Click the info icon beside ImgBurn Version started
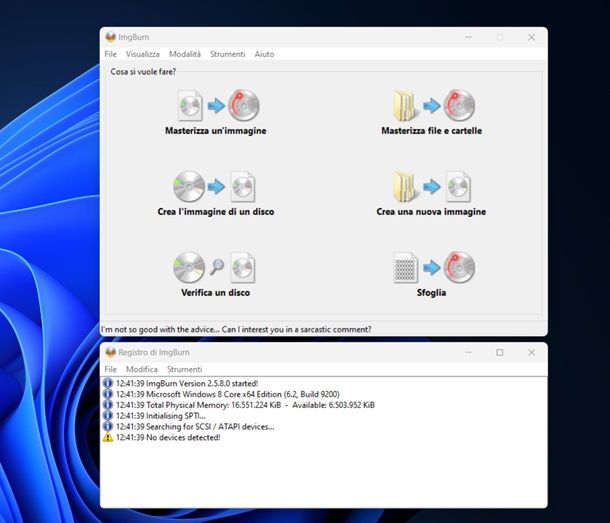Screen dimensions: 610x523 108,383
